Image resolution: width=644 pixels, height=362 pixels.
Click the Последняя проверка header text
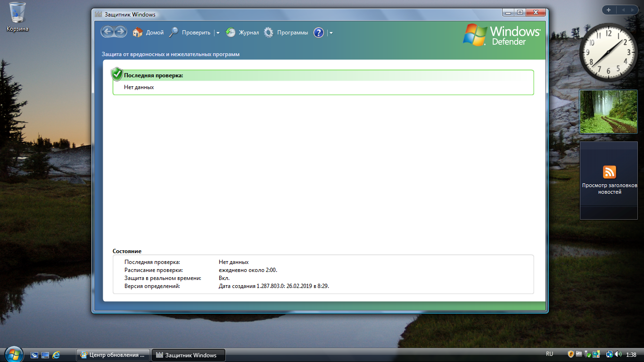click(x=153, y=75)
